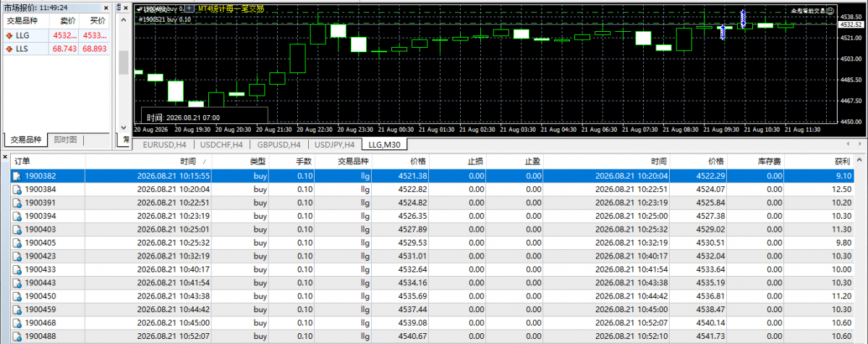Click the order icon for 1900468
Image resolution: width=868 pixels, height=344 pixels.
(17, 323)
